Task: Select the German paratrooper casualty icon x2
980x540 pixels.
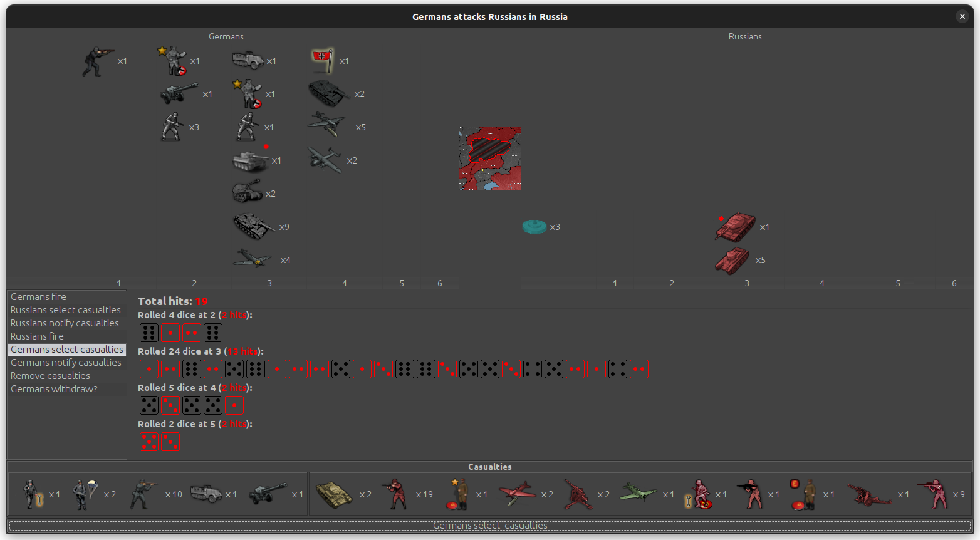Action: coord(85,494)
